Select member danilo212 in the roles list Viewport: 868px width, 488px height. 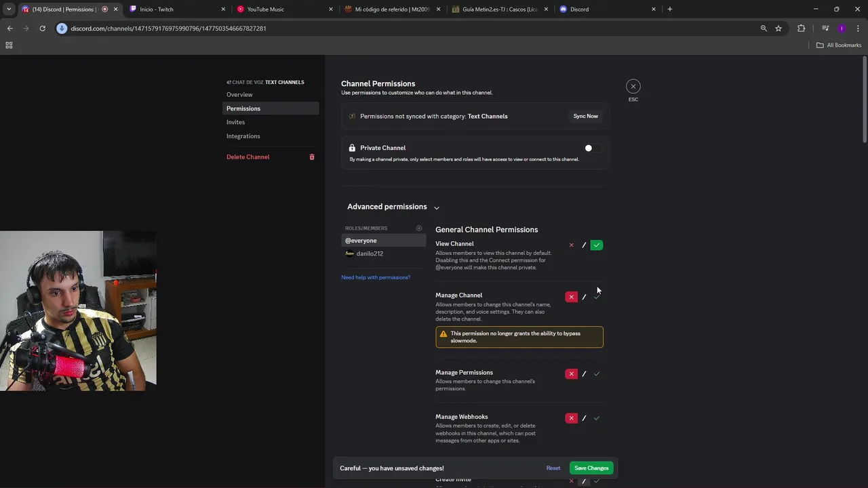click(x=384, y=253)
